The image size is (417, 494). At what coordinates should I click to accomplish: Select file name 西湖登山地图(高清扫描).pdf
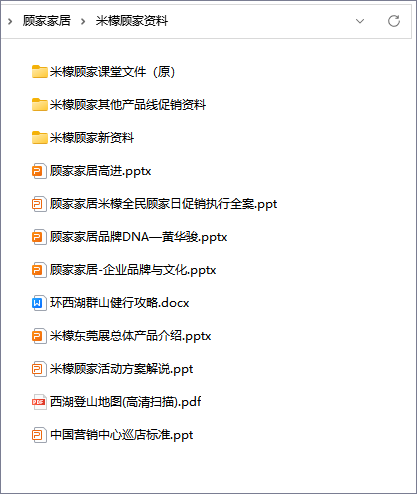pyautogui.click(x=126, y=402)
